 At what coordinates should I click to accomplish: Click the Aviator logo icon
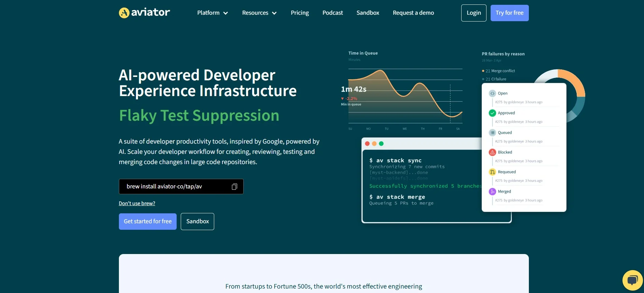tap(124, 13)
